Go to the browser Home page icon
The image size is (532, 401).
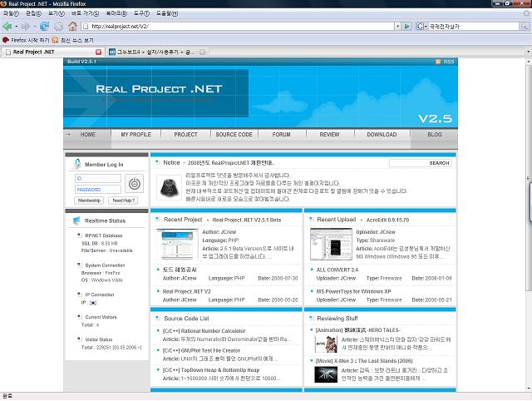pos(71,26)
